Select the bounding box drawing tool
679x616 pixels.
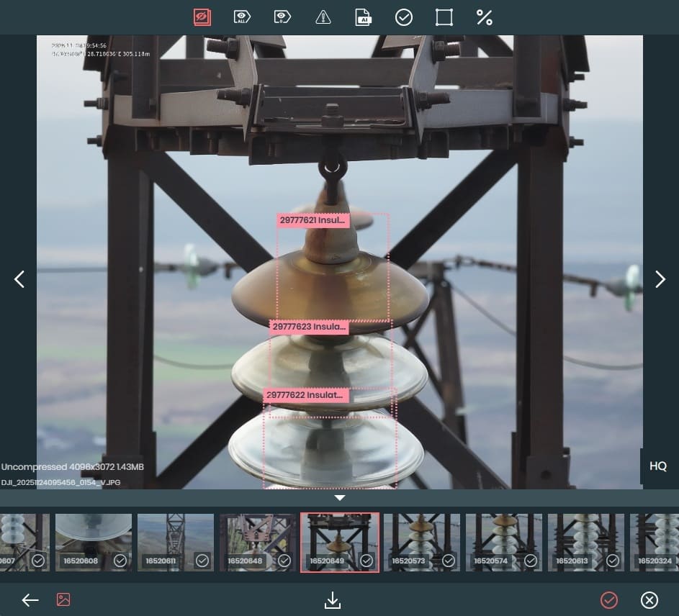click(x=444, y=17)
